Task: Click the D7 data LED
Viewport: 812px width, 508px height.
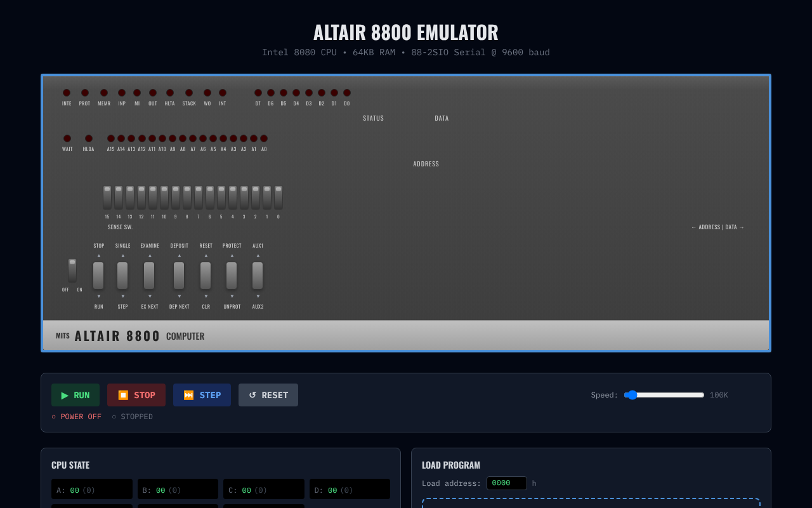Action: pyautogui.click(x=258, y=93)
